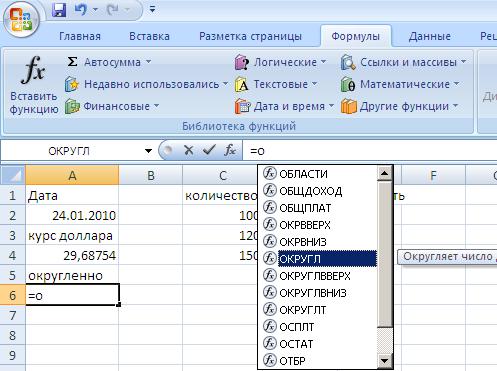Click the autocomplete list scrollbar thumb
The width and height of the screenshot is (497, 371).
[385, 254]
